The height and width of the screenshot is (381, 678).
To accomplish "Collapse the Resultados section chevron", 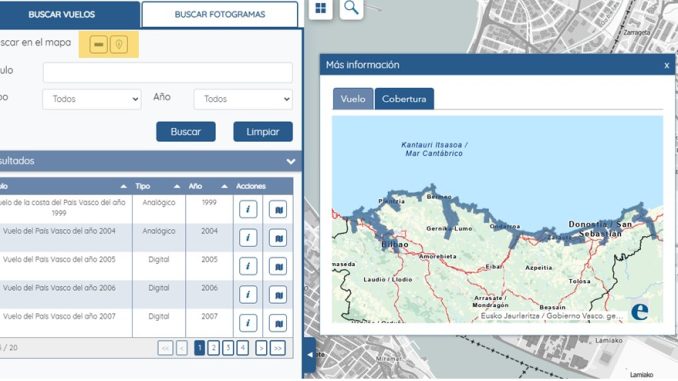I will [291, 161].
